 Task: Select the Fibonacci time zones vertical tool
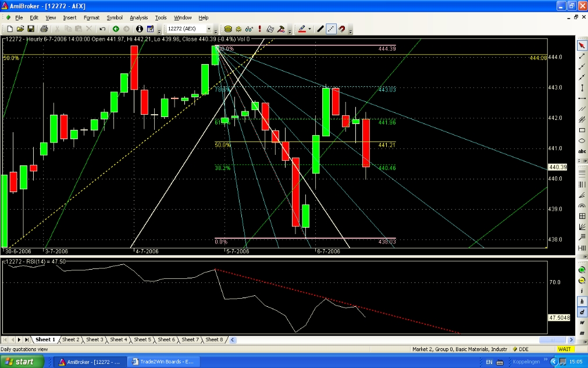coord(582,185)
